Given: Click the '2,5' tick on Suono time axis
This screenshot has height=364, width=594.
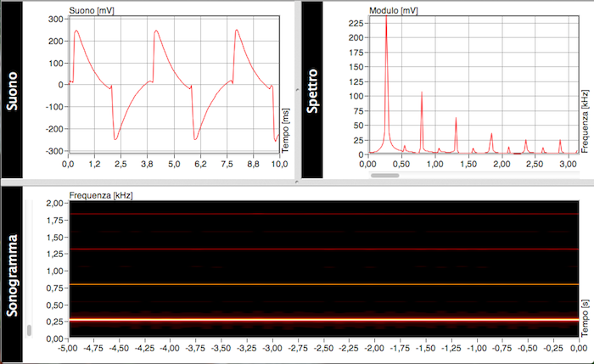Looking at the screenshot, I should tap(120, 164).
